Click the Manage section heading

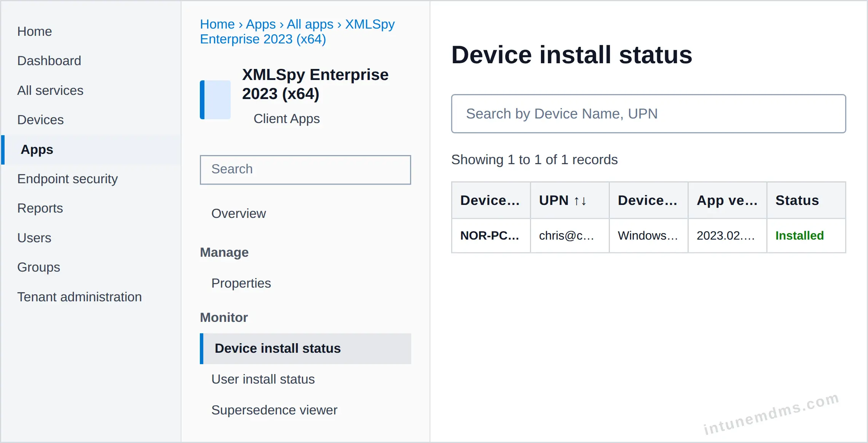point(224,252)
